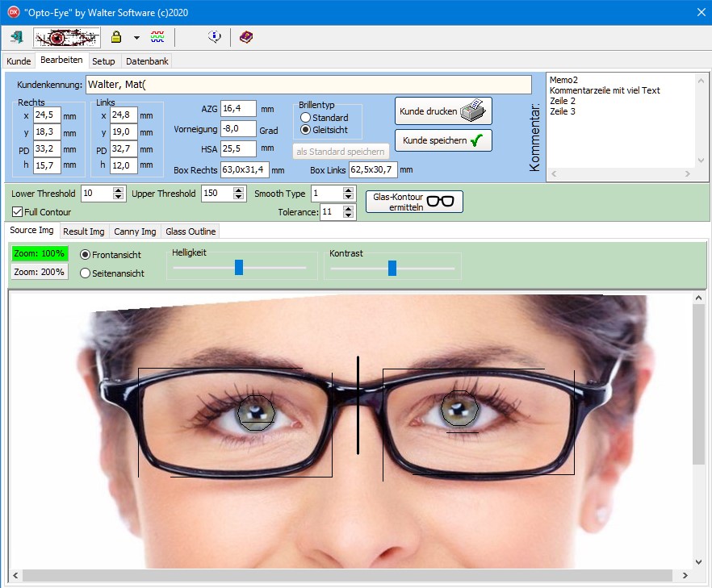Click the Rechts y value field

47,132
